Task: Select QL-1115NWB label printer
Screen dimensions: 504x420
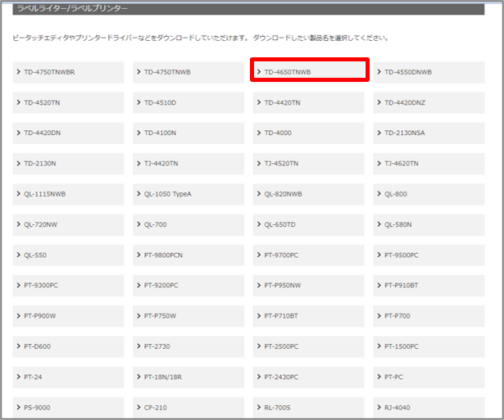Action: point(69,194)
